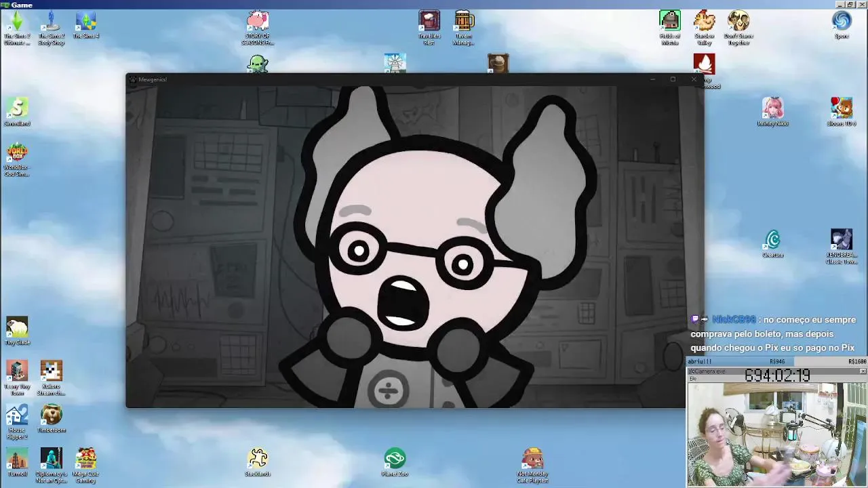Open Diplomacy is Not an Option icon
The image size is (868, 488).
pos(52,466)
